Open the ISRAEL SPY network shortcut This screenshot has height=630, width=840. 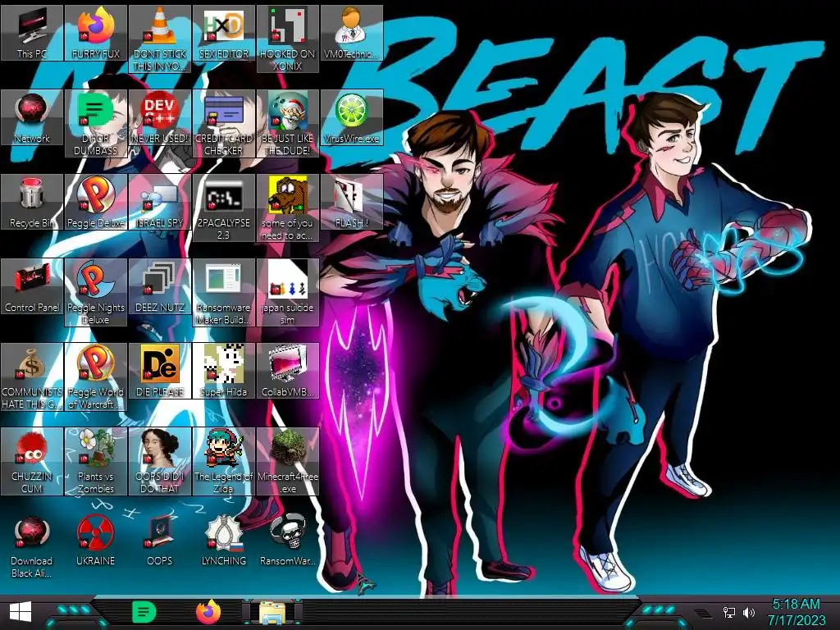click(x=160, y=202)
